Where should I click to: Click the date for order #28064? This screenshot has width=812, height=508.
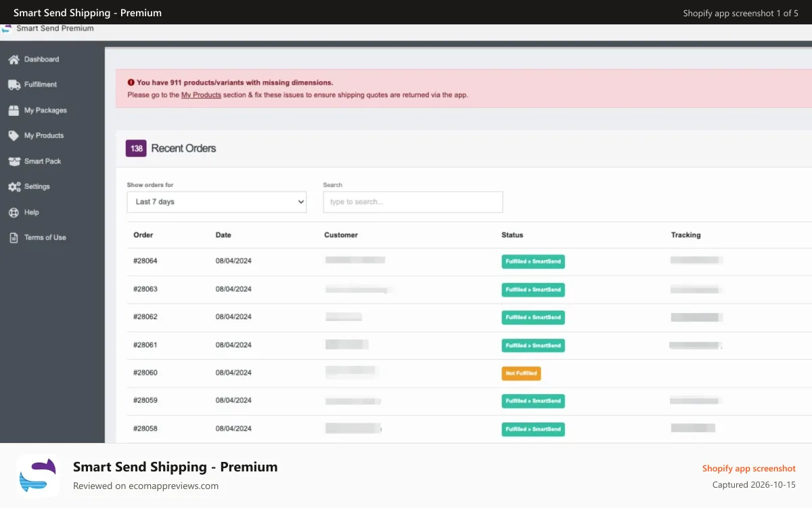(233, 261)
